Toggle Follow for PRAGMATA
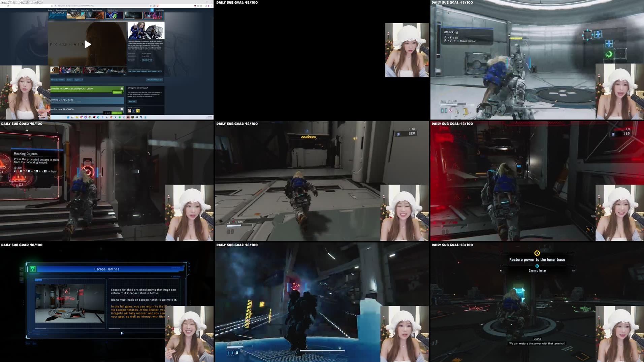This screenshot has width=644, height=362. (70, 80)
